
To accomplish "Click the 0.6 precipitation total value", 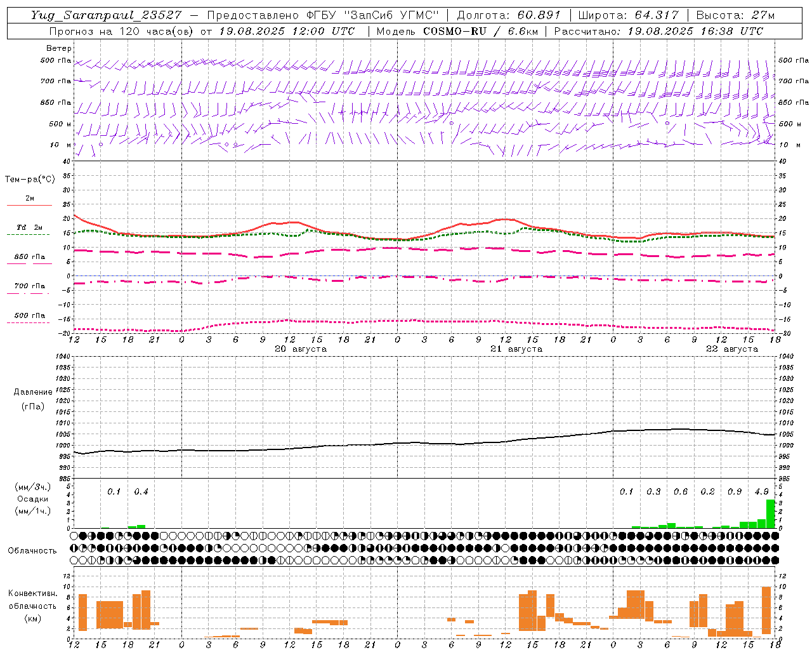I will point(681,491).
